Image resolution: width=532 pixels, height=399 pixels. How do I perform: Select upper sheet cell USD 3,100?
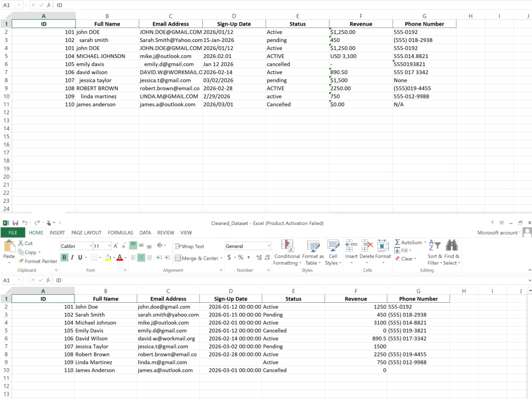[361, 56]
